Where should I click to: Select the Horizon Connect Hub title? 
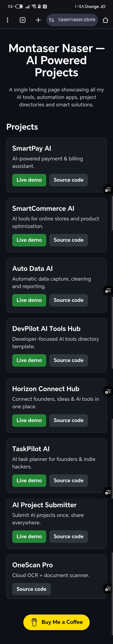tap(46, 389)
